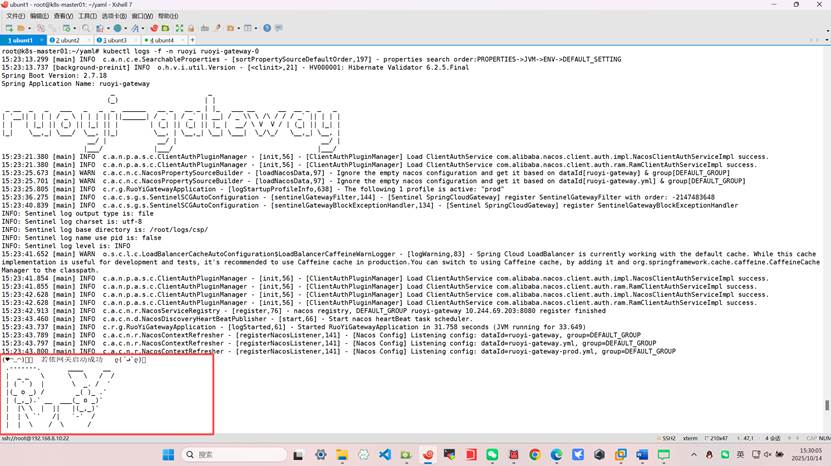
Task: Switch to the 2 ubunt2 tab
Action: pos(69,40)
